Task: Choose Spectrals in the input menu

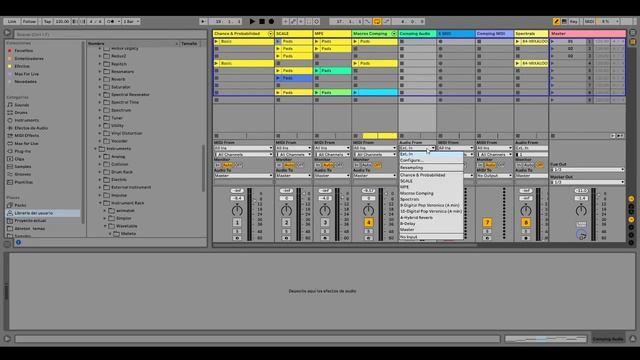Action: (x=431, y=199)
